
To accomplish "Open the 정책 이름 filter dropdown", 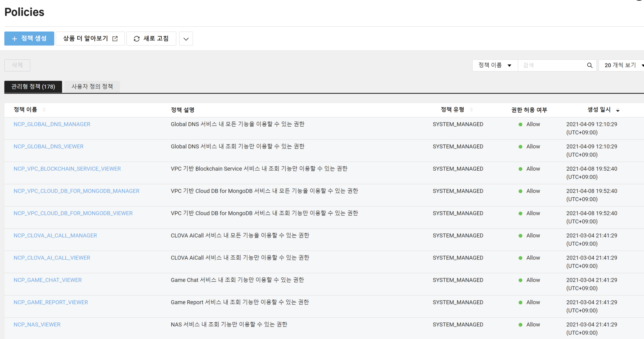I will pos(495,65).
